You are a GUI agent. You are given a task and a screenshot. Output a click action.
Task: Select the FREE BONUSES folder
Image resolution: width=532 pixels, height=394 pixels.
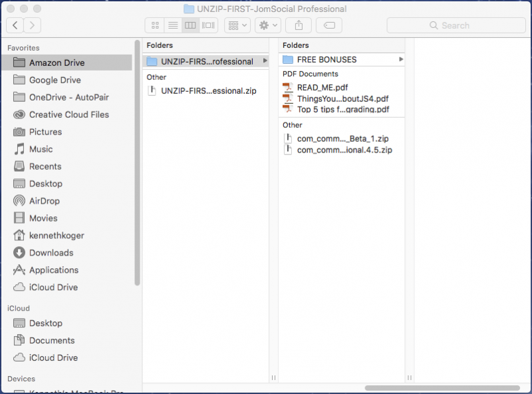coord(342,59)
